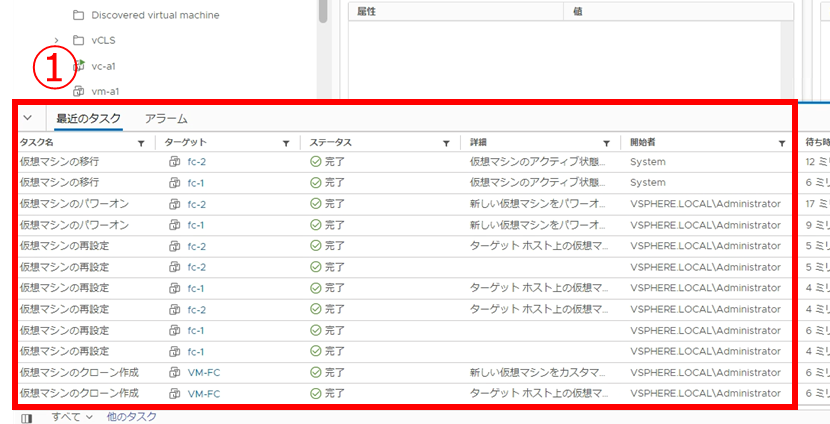
Task: Open fc-1 link in the 仮想マシンのパワーオン row
Action: coord(196,225)
